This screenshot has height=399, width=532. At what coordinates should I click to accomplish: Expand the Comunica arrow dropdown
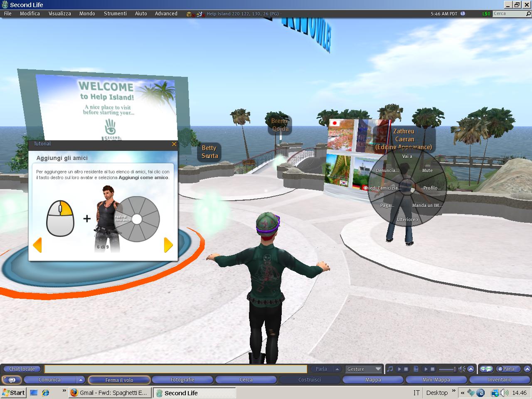pos(81,380)
